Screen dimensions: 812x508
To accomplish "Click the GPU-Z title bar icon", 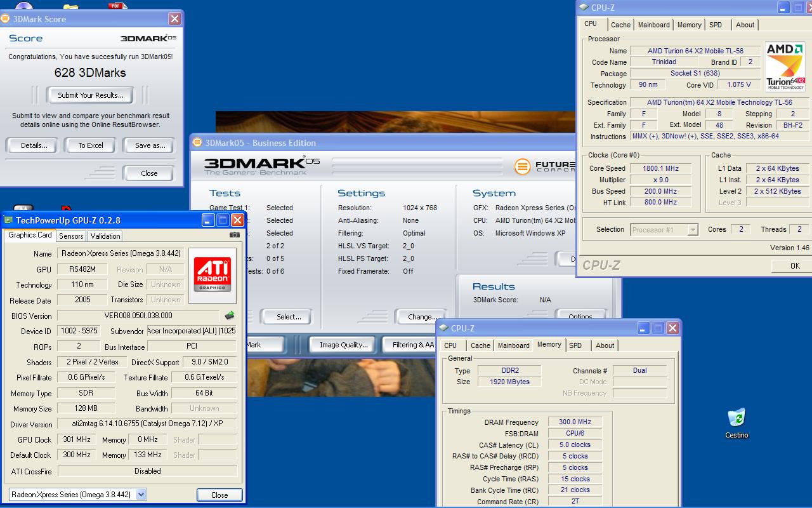I will coord(8,220).
